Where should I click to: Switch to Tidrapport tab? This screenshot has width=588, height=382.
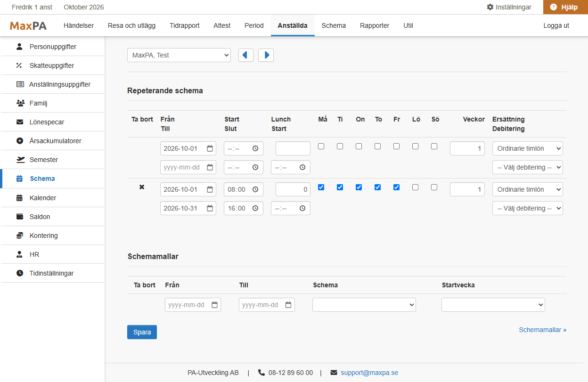185,25
